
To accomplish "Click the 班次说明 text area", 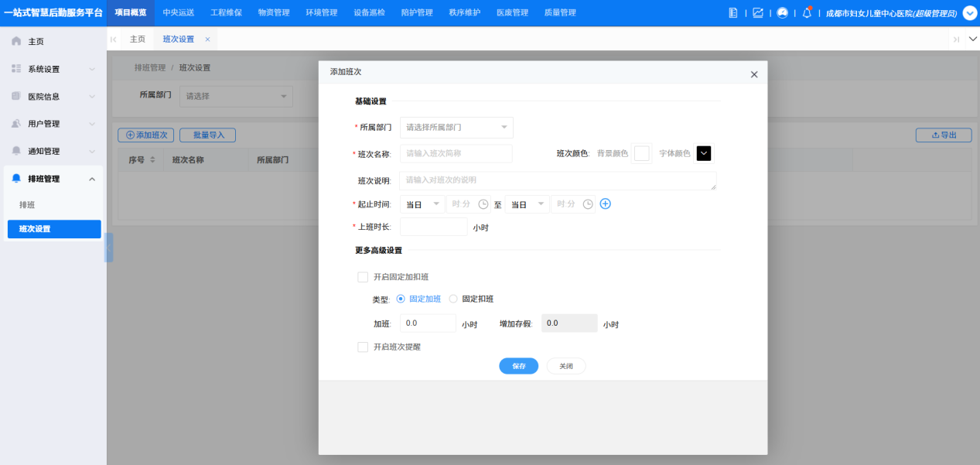I will click(558, 180).
